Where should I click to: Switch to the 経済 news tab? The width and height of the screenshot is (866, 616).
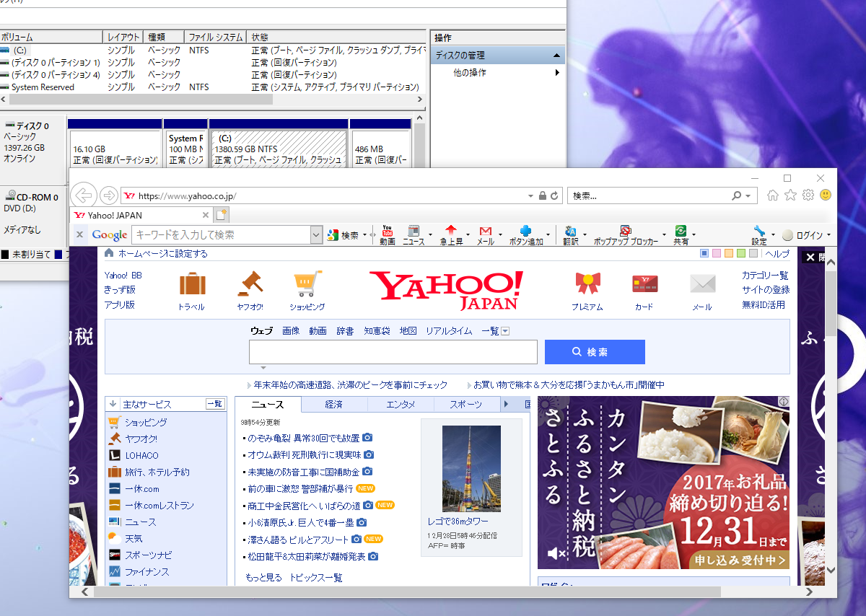click(x=333, y=405)
